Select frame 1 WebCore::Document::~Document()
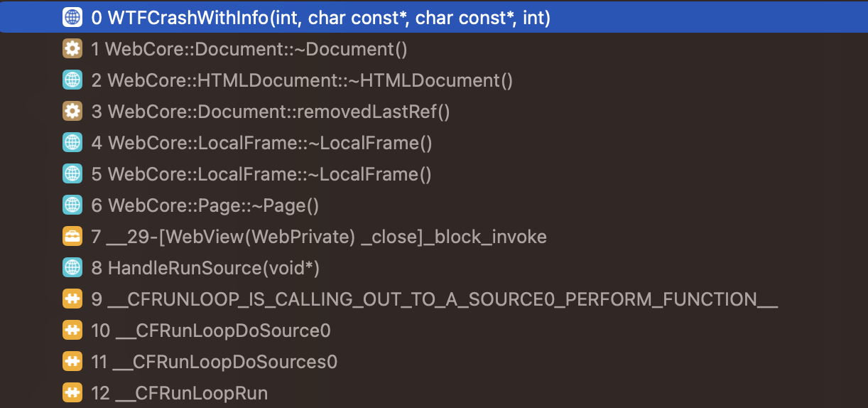The height and width of the screenshot is (408, 868). pyautogui.click(x=249, y=49)
